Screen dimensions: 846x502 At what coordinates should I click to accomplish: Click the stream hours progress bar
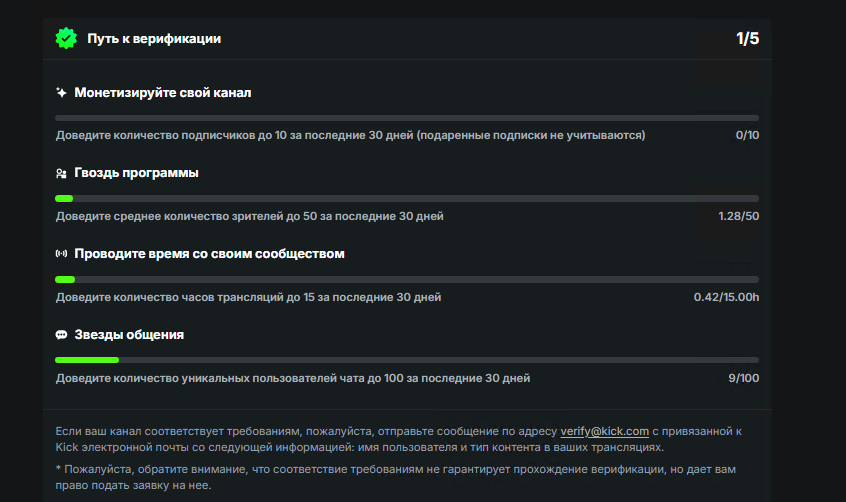click(x=407, y=279)
